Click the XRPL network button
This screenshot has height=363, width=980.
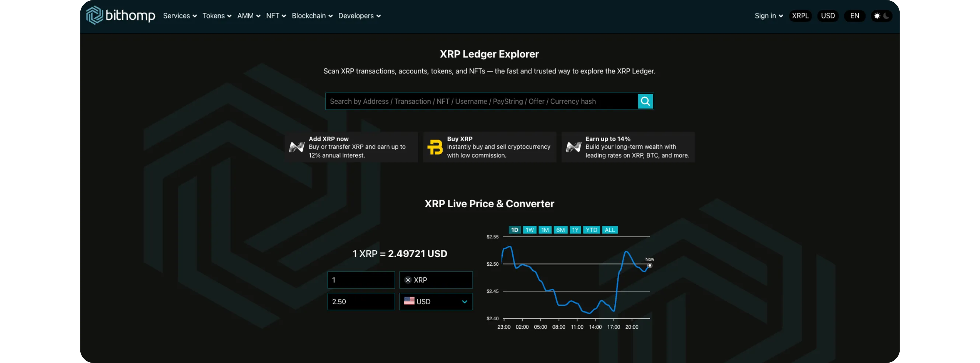800,16
